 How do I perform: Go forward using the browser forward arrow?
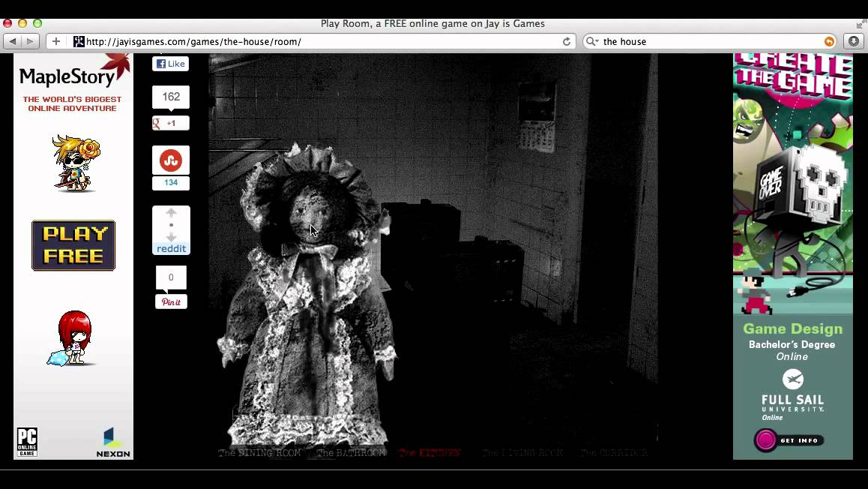click(31, 41)
